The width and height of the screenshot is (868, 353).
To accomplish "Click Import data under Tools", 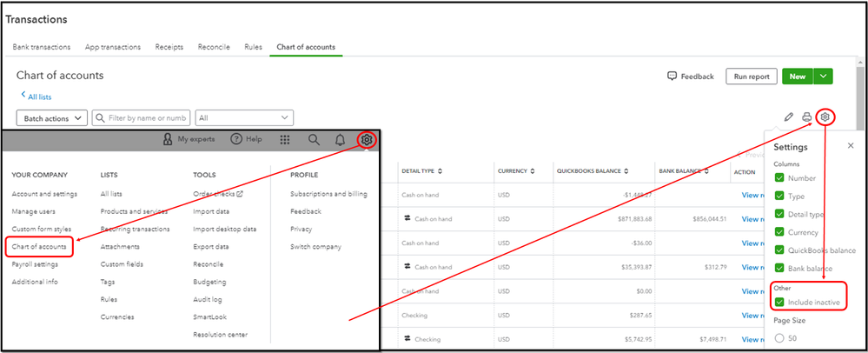I will pyautogui.click(x=211, y=211).
